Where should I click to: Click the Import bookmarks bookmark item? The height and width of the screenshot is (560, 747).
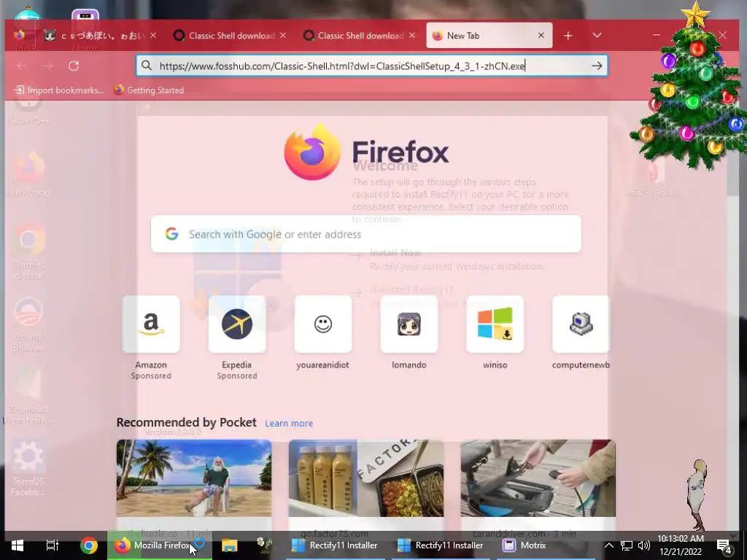[59, 90]
